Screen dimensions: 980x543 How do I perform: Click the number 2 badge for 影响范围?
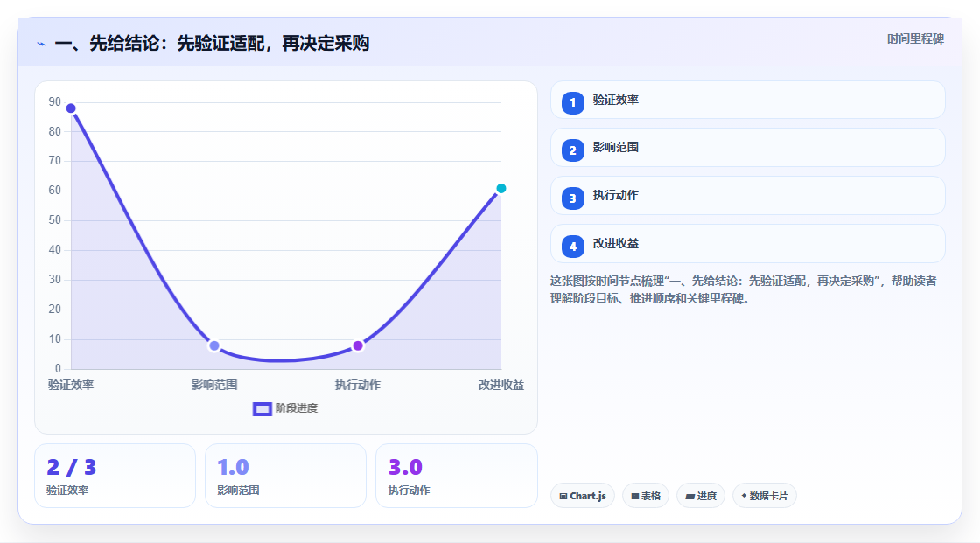[572, 150]
